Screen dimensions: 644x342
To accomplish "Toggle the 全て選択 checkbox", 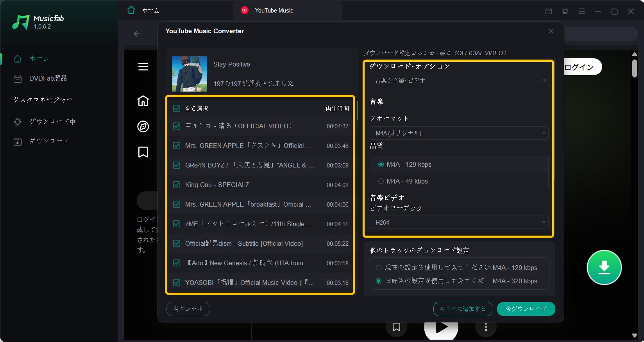I will (177, 108).
